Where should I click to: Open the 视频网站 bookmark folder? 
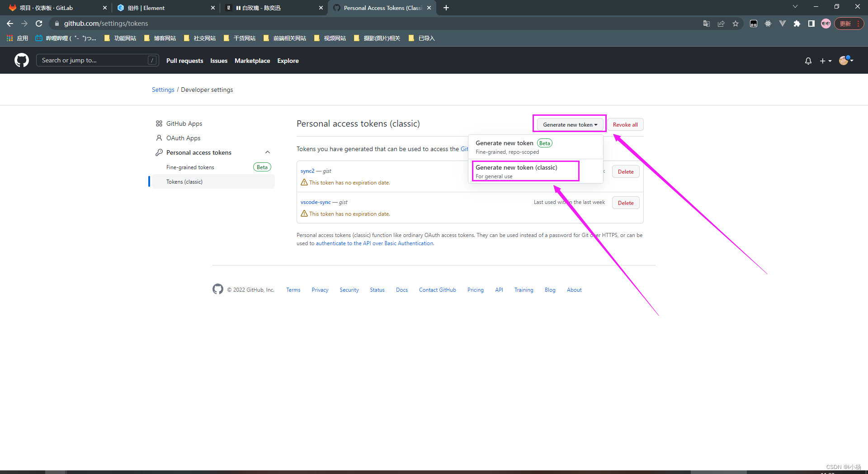(330, 38)
